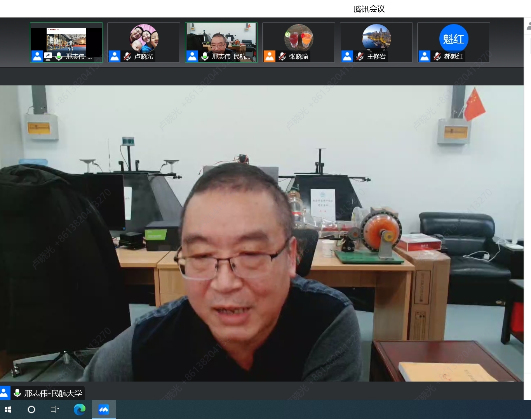Click the screen-share icon on first participant tile
Screen dimensions: 531x420
coord(48,56)
